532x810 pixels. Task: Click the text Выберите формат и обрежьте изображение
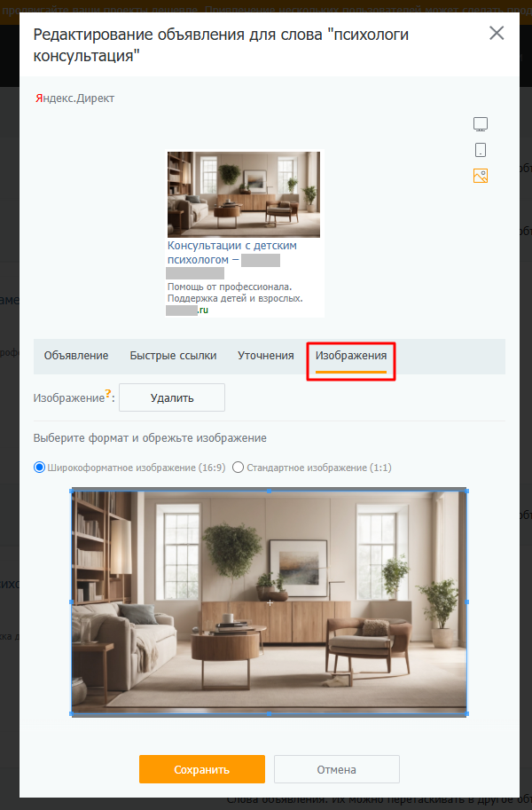pos(150,438)
